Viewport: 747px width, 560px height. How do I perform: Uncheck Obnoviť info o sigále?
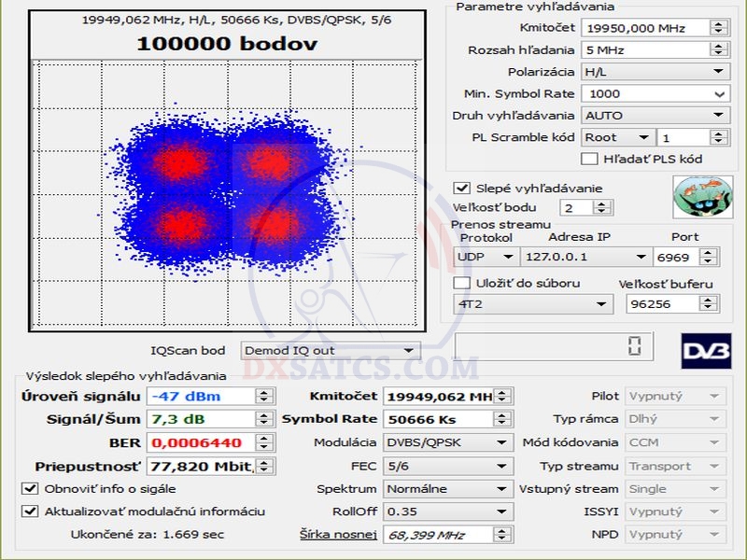[30, 488]
